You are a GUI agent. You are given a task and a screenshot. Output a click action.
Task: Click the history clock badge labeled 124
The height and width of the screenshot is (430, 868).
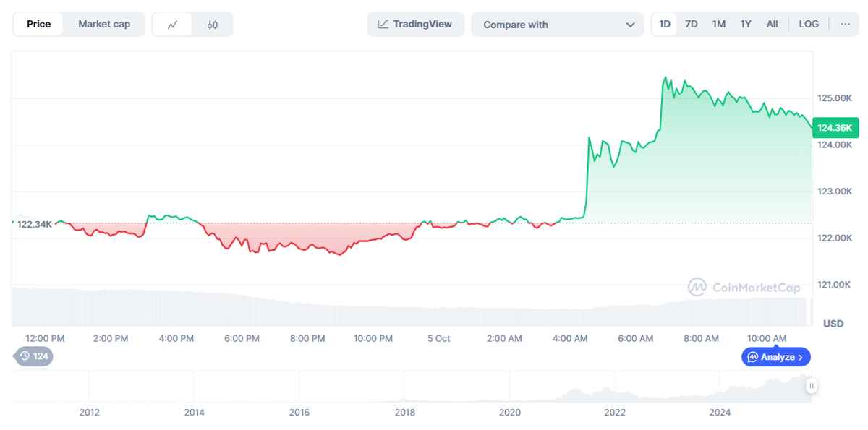click(x=33, y=356)
